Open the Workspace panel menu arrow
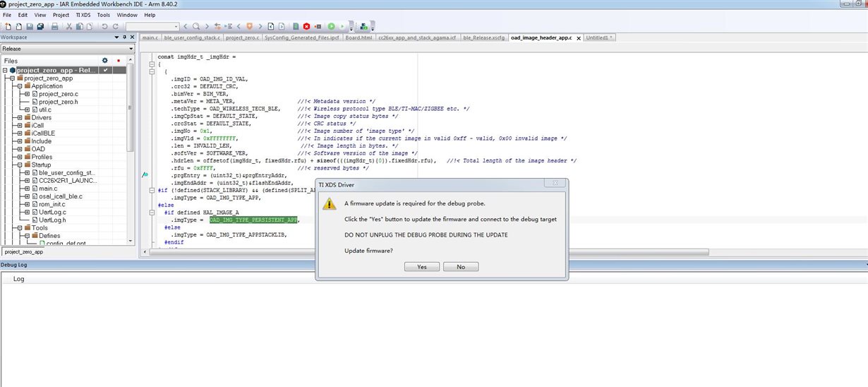868x387 pixels. pyautogui.click(x=116, y=37)
